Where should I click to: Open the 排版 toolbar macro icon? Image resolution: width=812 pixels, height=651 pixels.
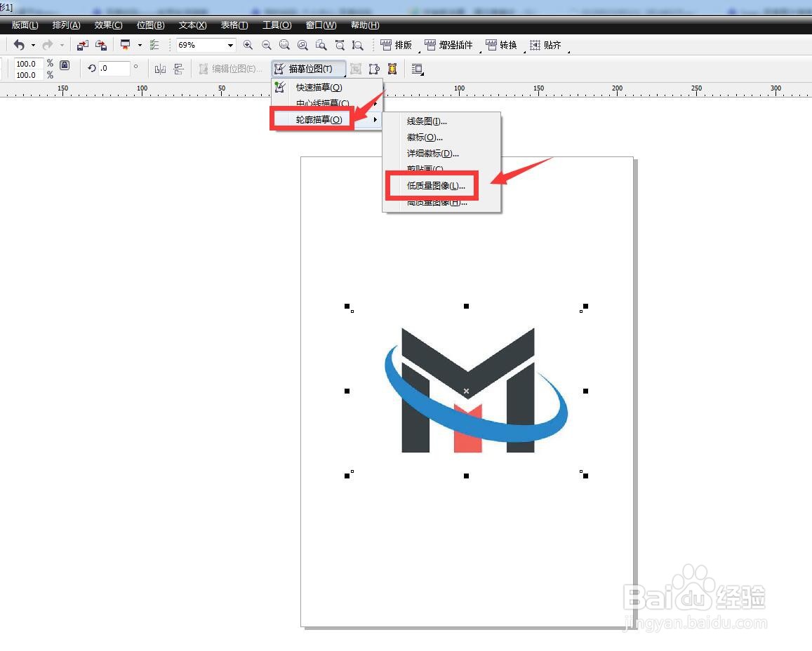point(397,45)
